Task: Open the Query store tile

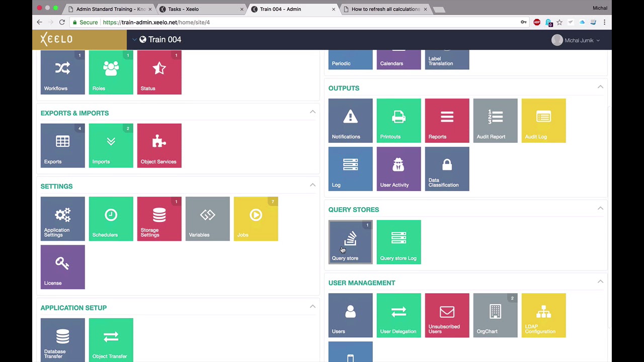Action: (350, 242)
